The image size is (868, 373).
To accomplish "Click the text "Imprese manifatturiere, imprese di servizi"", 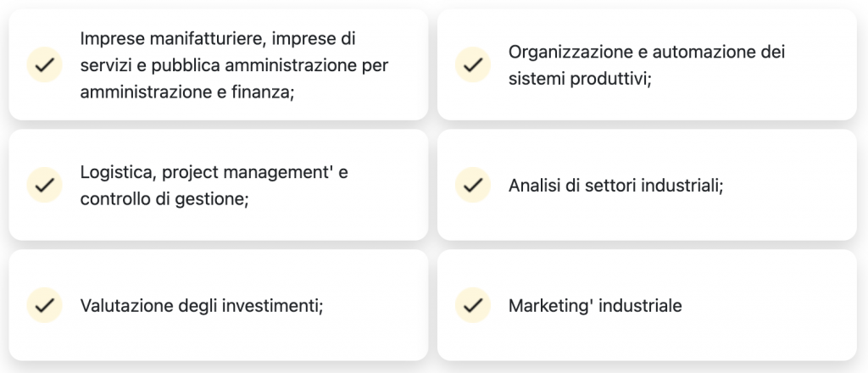I will (x=217, y=38).
